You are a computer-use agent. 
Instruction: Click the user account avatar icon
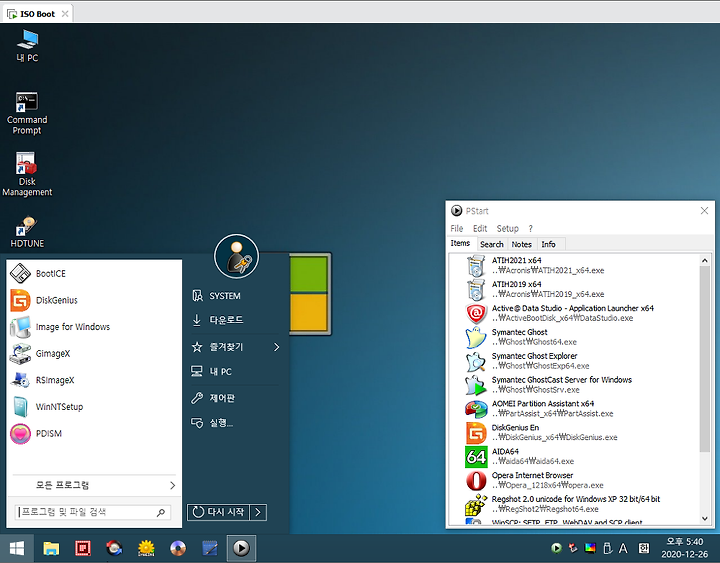coord(236,256)
